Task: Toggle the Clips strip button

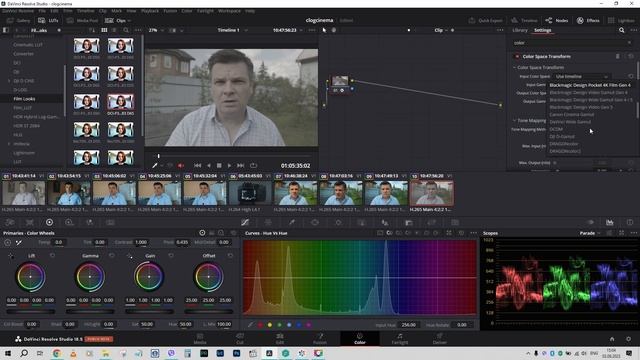Action: 115,20
